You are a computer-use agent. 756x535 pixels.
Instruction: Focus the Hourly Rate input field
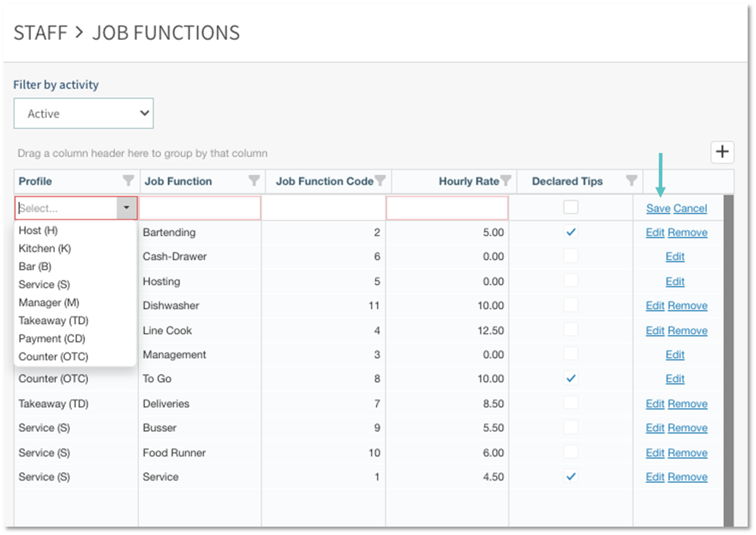click(447, 208)
